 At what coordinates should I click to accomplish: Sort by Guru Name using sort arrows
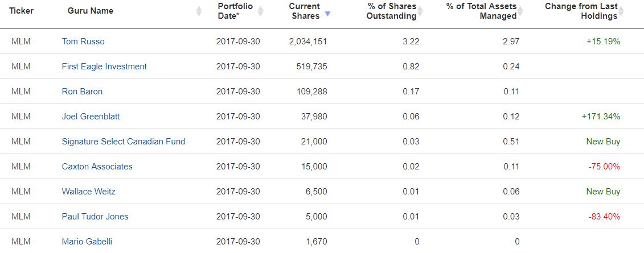[x=199, y=11]
